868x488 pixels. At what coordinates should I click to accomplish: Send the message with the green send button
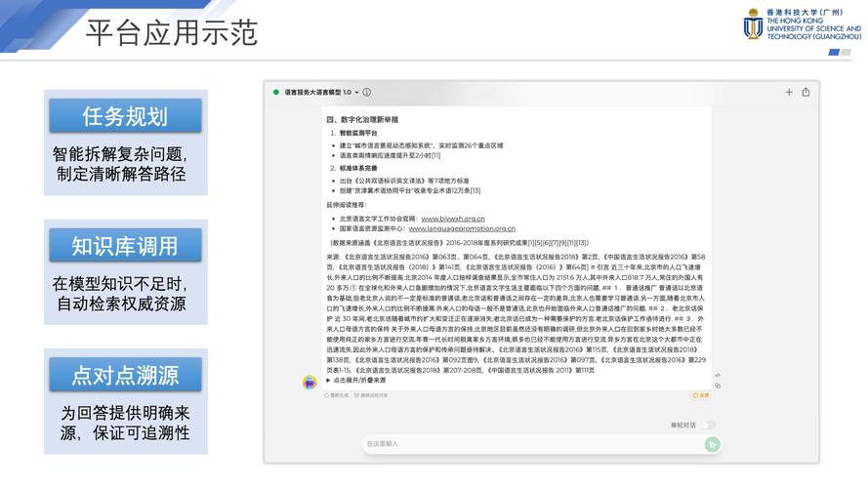713,444
